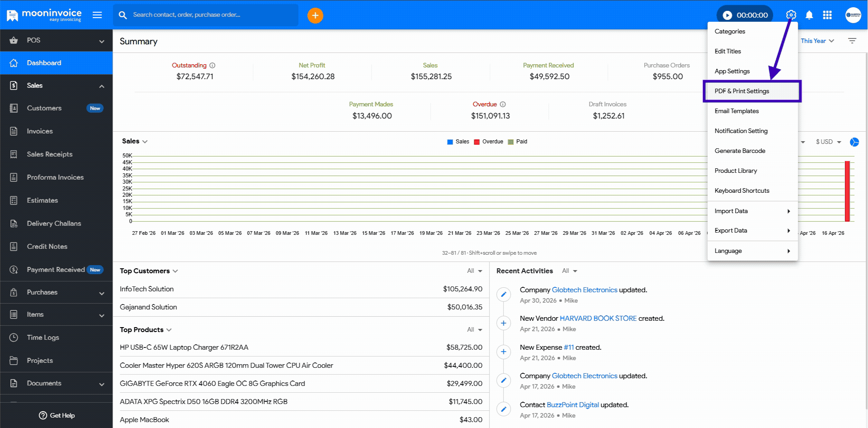This screenshot has height=428, width=868.
Task: Click the Sales Receipts sidebar icon
Action: [x=14, y=154]
